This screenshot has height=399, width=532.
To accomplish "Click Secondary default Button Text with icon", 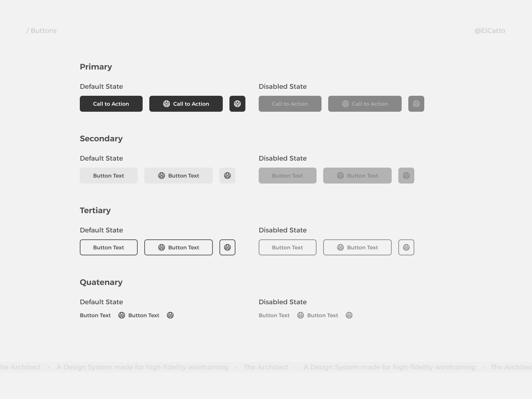I will 179,176.
